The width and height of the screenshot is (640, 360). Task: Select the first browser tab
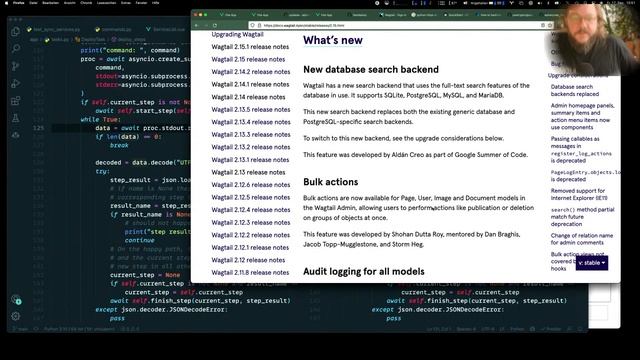229,15
